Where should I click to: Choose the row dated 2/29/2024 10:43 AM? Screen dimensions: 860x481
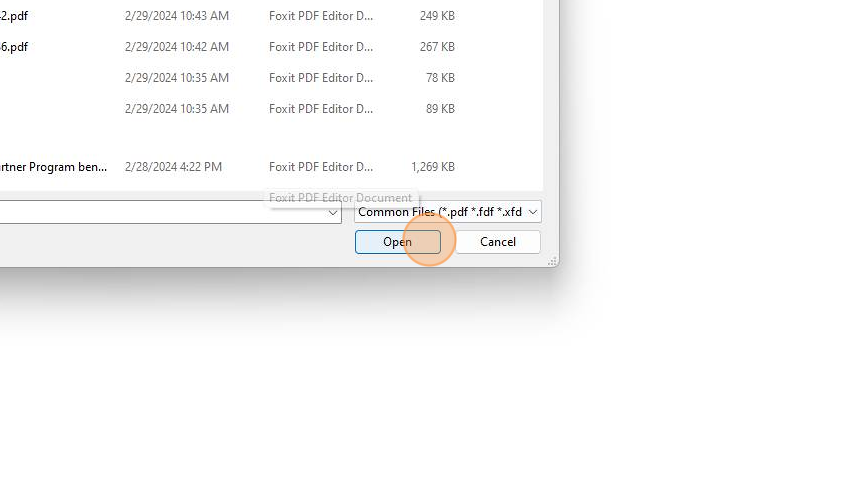pos(177,16)
